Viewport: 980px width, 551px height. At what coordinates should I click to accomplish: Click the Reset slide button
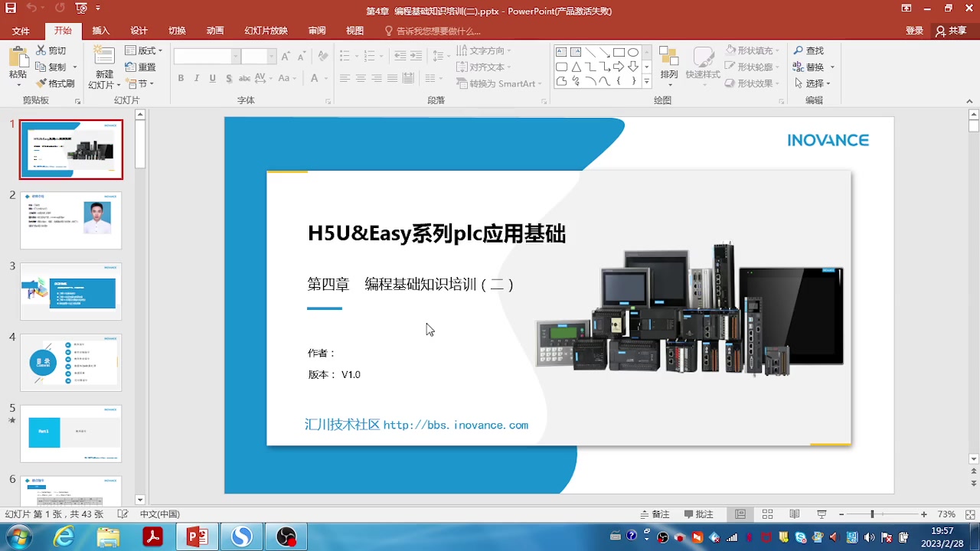pyautogui.click(x=141, y=67)
